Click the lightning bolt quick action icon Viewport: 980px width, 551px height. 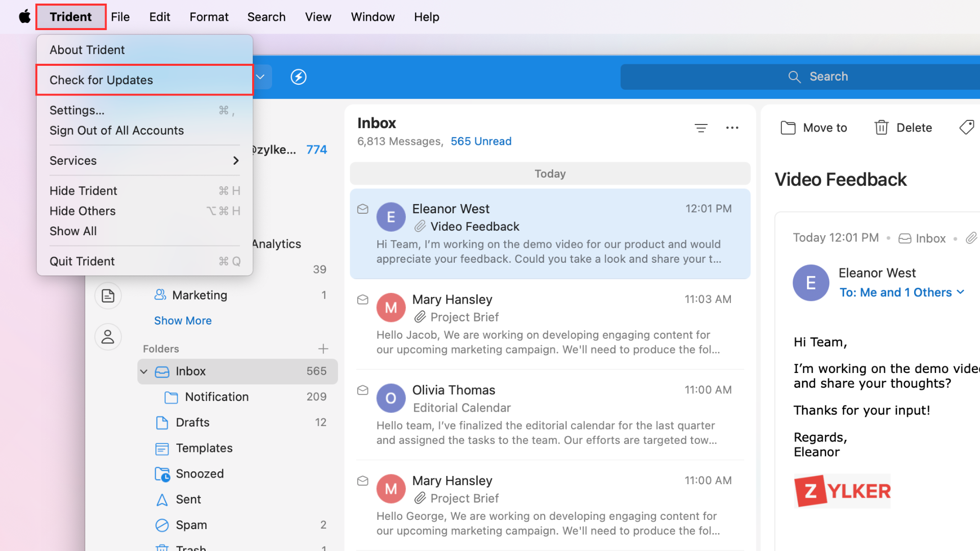pos(299,77)
